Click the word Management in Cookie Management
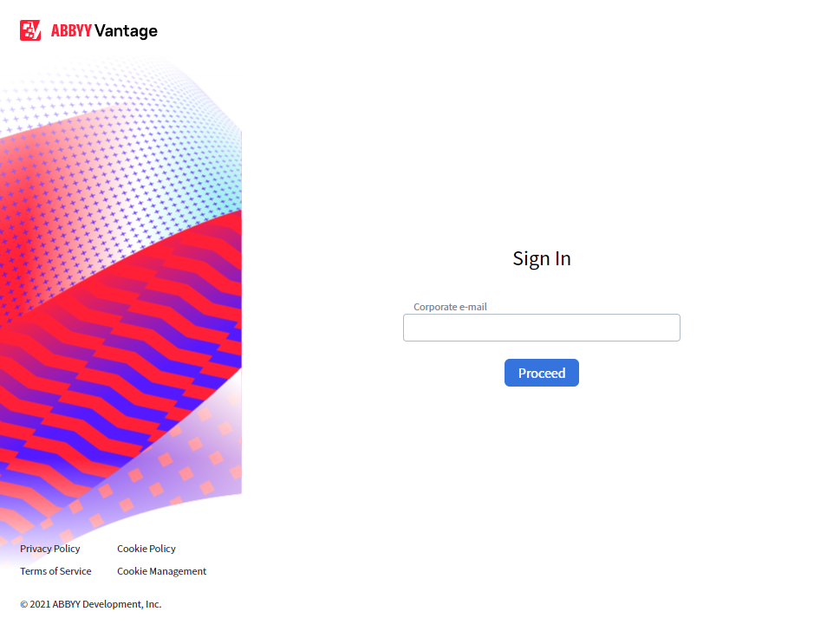The width and height of the screenshot is (840, 631). click(178, 571)
